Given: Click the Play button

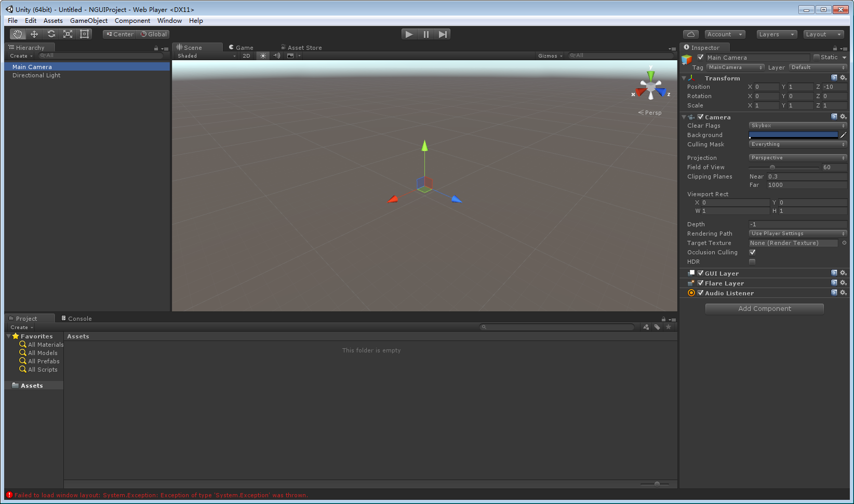Looking at the screenshot, I should pos(409,34).
